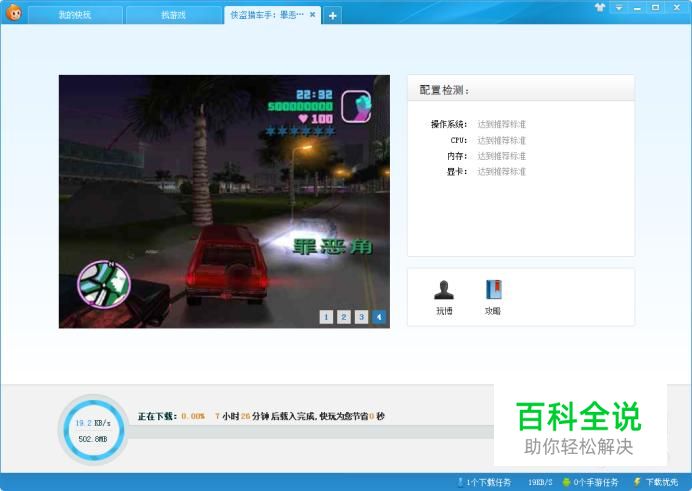Viewport: 692px width, 491px height.
Task: Show screenshot number 2
Action: click(344, 317)
